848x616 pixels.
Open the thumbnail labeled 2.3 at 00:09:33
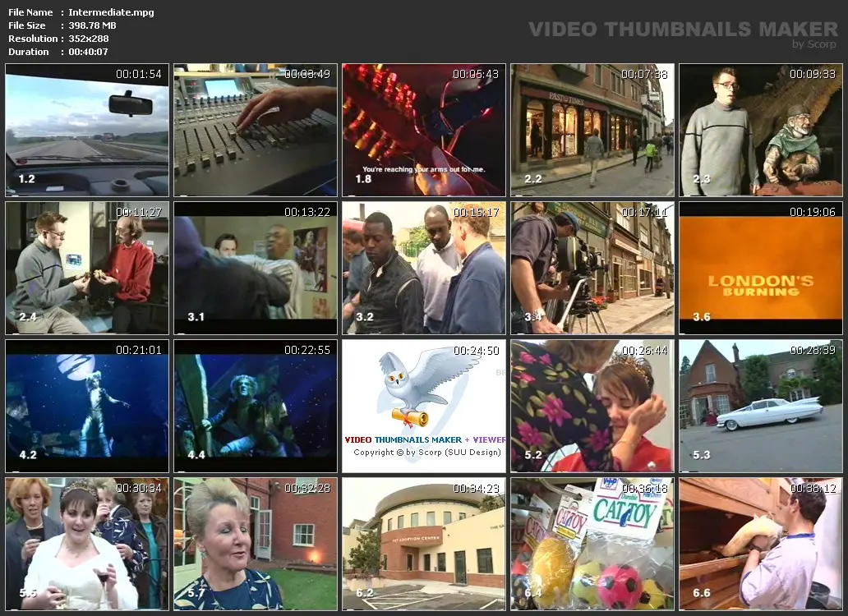point(761,131)
